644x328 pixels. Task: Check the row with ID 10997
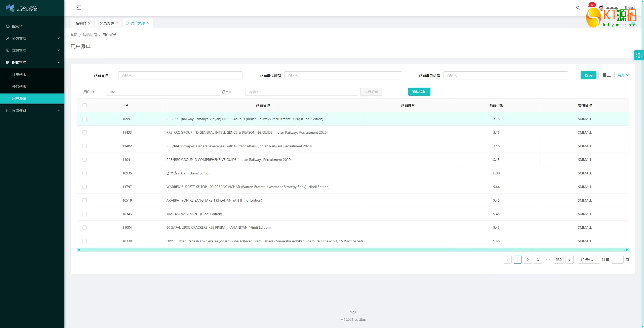click(85, 119)
